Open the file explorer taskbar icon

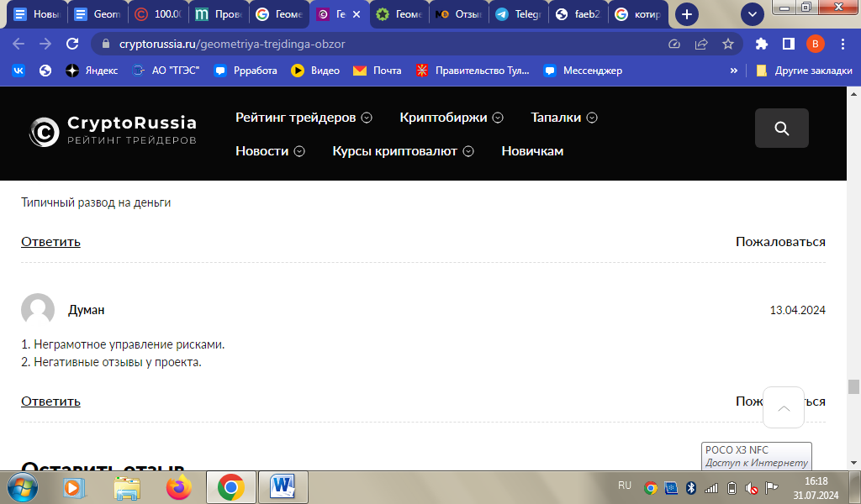[127, 487]
